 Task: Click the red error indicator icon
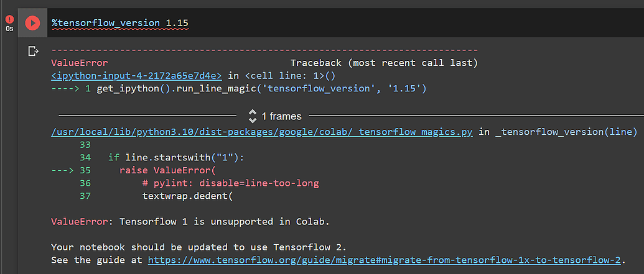(9, 19)
